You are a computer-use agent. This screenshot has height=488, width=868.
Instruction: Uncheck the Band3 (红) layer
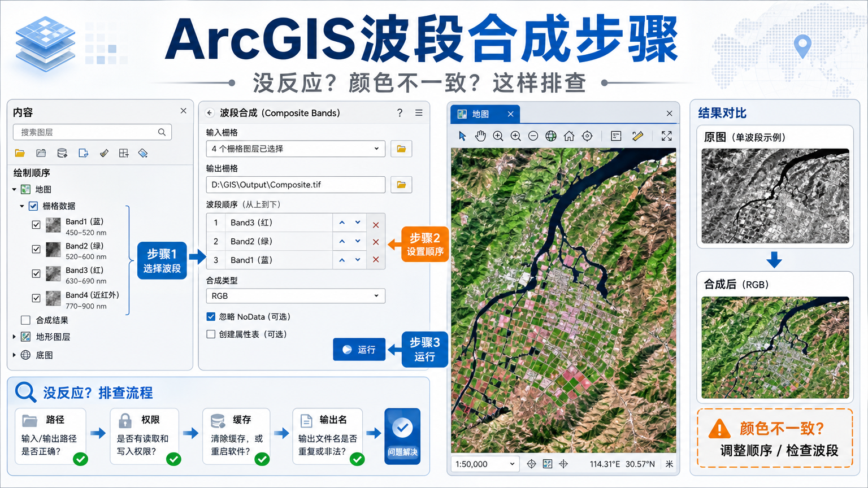[36, 273]
